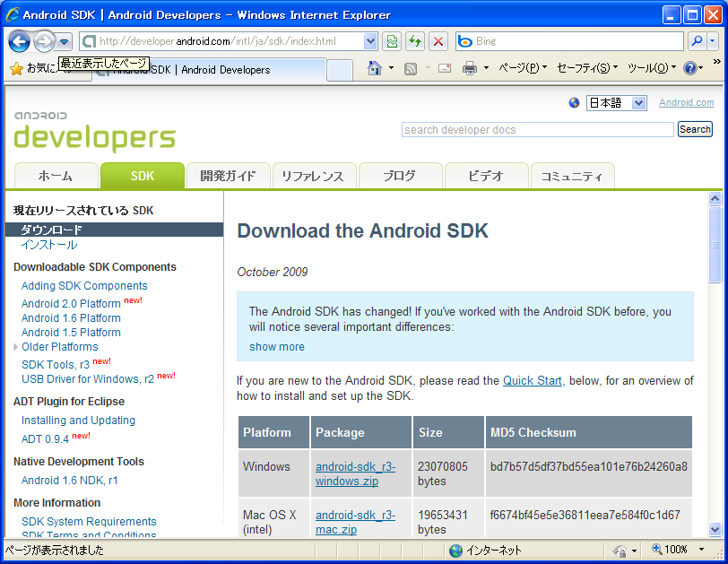
Task: Click the RSS feeds icon
Action: tap(411, 69)
